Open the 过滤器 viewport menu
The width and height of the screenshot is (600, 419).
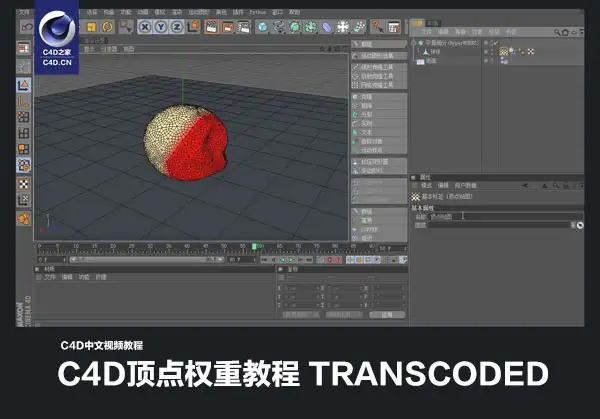(x=109, y=49)
